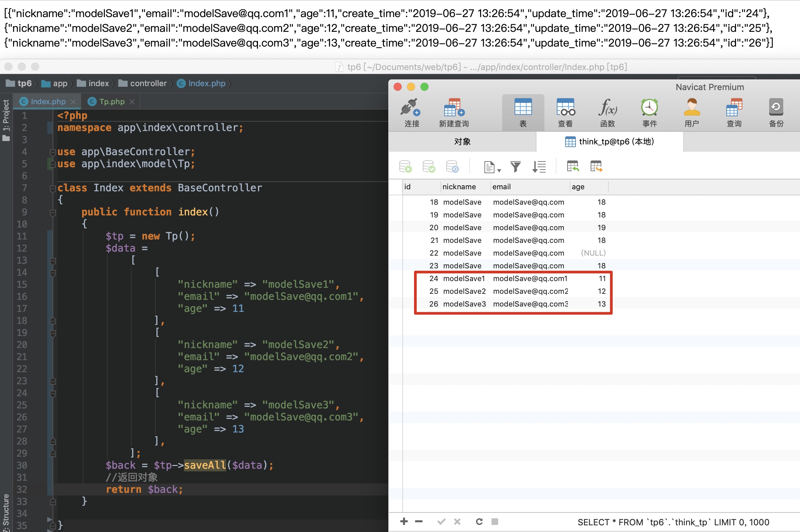800x532 pixels.
Task: Click the filter funnel icon
Action: click(x=515, y=167)
